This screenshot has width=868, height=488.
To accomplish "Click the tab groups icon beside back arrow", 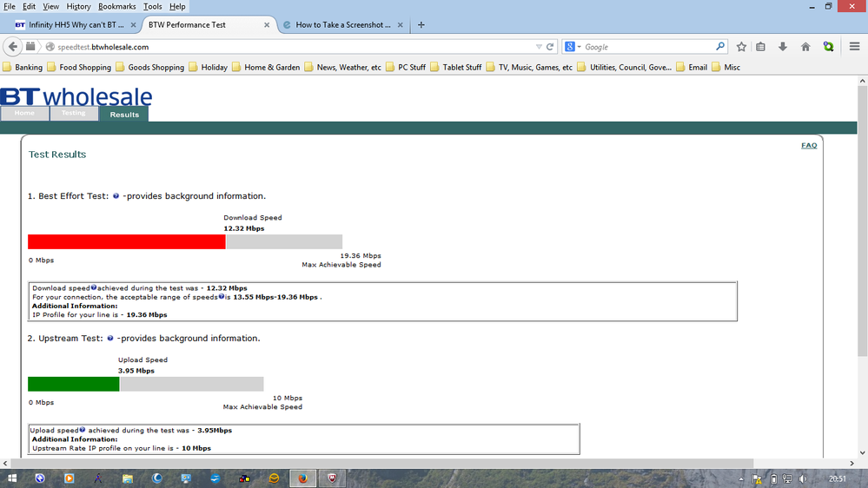I will click(x=30, y=47).
